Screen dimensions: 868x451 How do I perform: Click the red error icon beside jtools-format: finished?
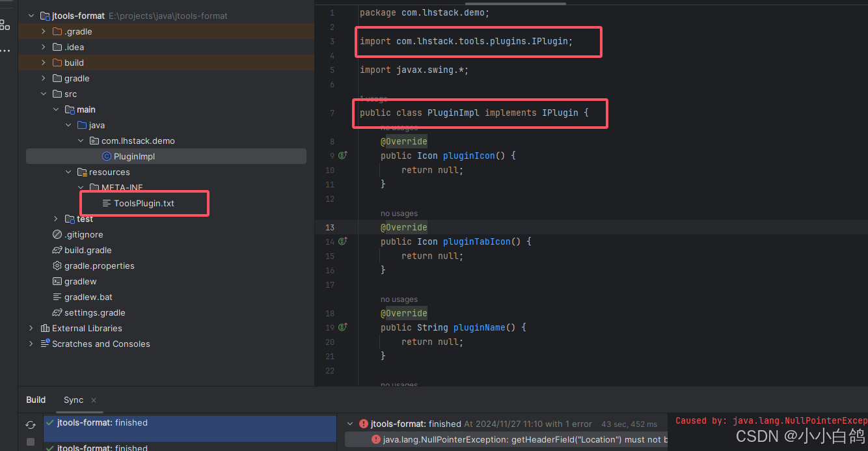(364, 424)
